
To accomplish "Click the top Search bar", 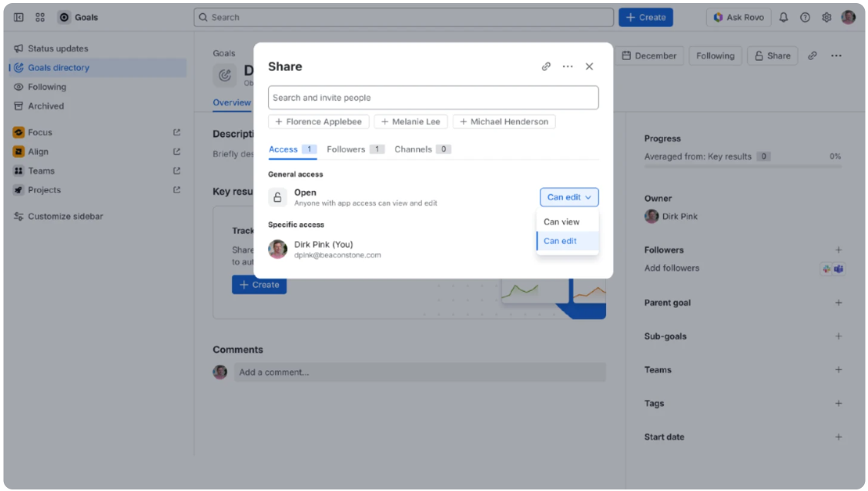I will pos(404,17).
